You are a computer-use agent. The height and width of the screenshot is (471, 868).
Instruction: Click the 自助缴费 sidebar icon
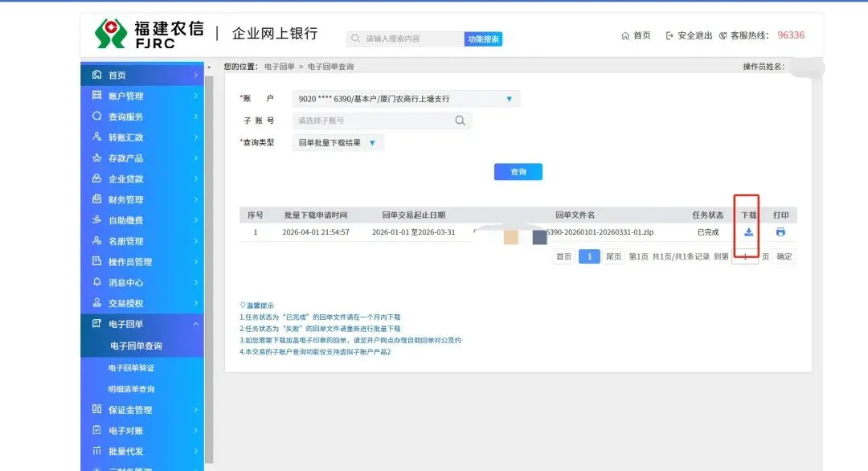(x=97, y=219)
